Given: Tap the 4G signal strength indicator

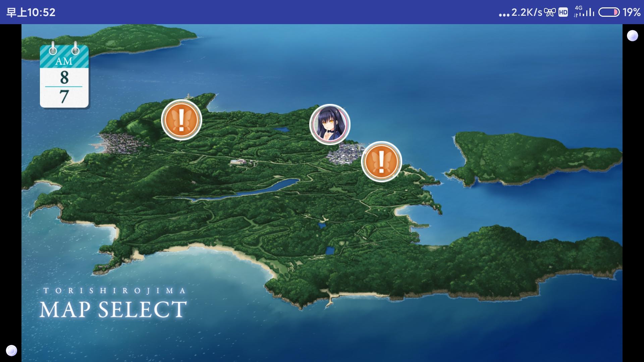Looking at the screenshot, I should point(584,11).
